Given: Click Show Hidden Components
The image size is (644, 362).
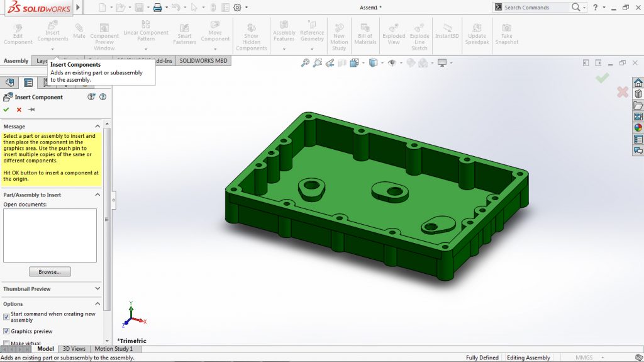Looking at the screenshot, I should point(252,37).
